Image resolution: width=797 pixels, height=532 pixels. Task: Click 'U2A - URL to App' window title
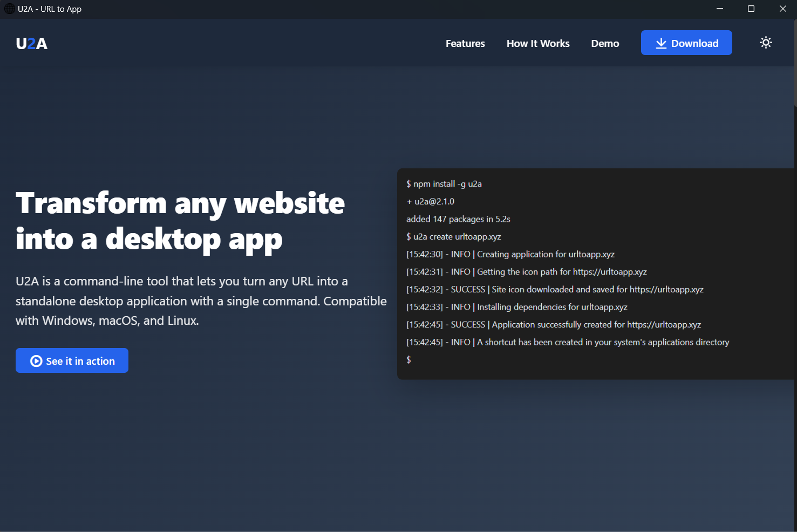50,9
